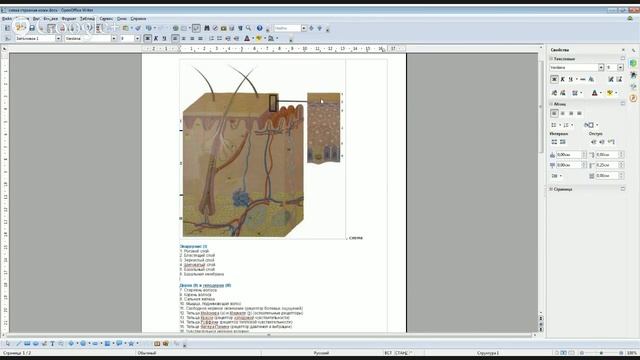This screenshot has width=640, height=360.
Task: Click page count Страница 1/2 in status bar
Action: click(x=17, y=353)
